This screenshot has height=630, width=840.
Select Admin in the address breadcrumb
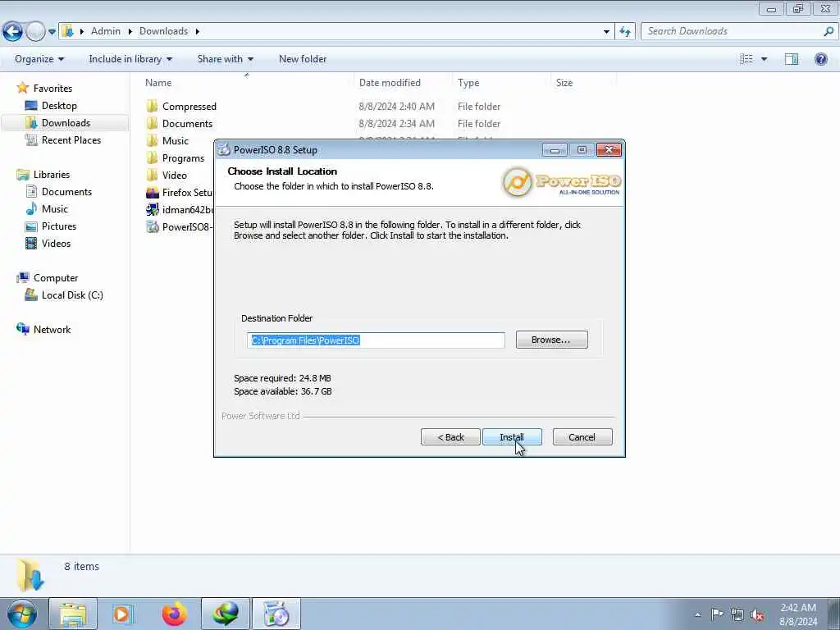106,31
